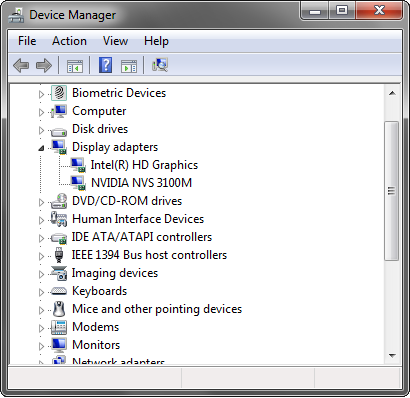This screenshot has width=410, height=398.
Task: Select IEEE 1394 Bus host controllers label
Action: coord(149,255)
